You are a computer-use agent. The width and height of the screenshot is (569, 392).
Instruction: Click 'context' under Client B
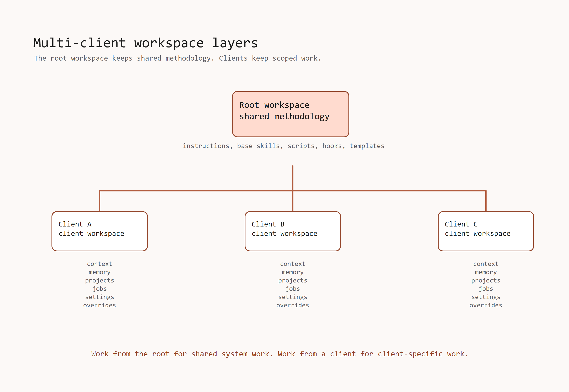(x=293, y=264)
